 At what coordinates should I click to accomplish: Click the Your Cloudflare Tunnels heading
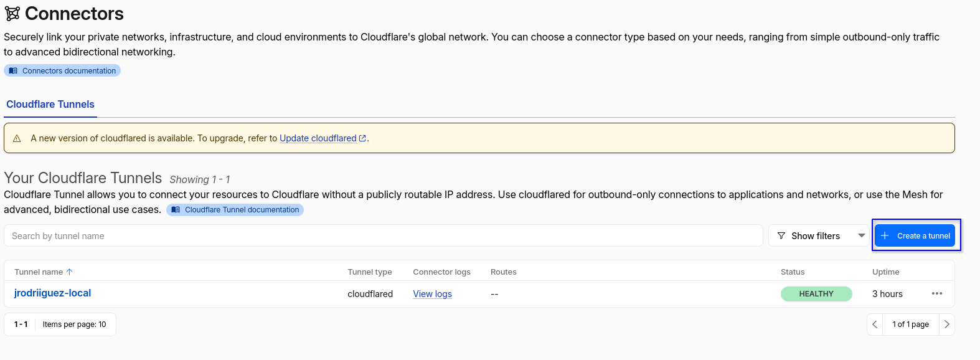pyautogui.click(x=83, y=178)
